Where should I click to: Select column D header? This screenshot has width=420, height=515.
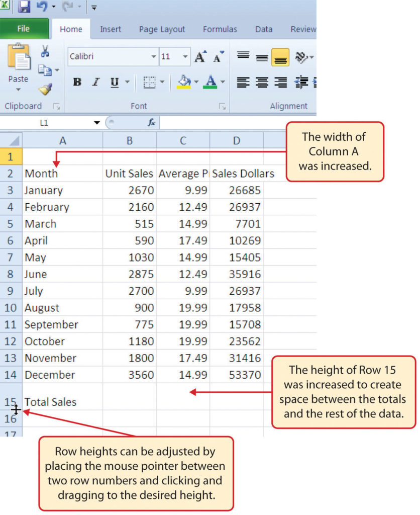click(236, 141)
